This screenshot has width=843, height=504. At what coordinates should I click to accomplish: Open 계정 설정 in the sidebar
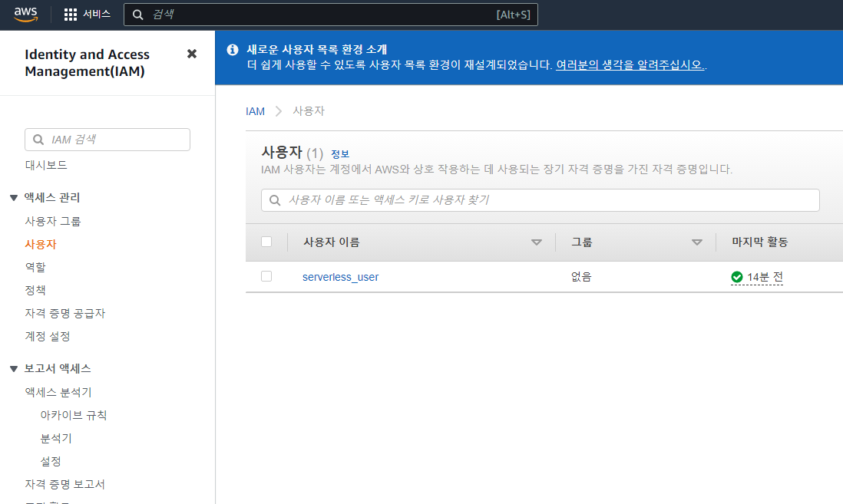(x=48, y=336)
